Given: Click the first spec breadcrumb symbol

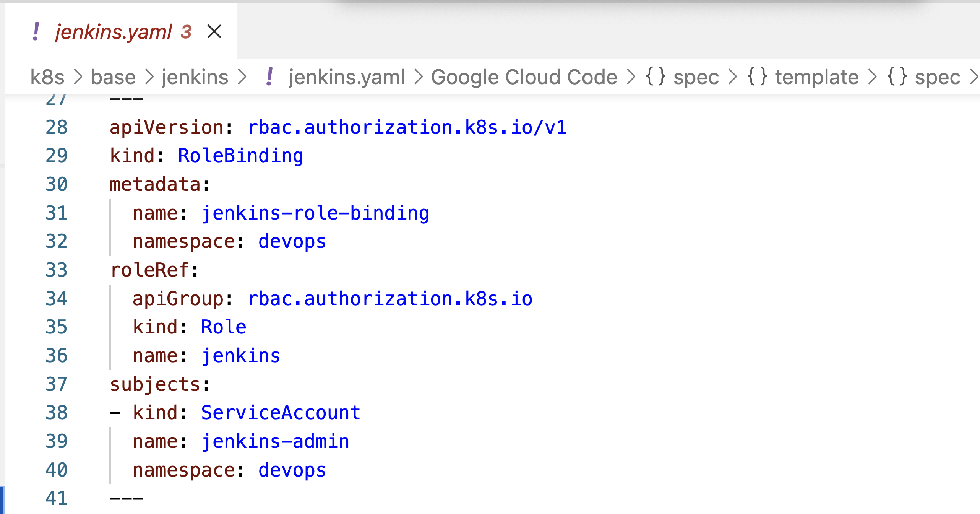Looking at the screenshot, I should coord(696,77).
